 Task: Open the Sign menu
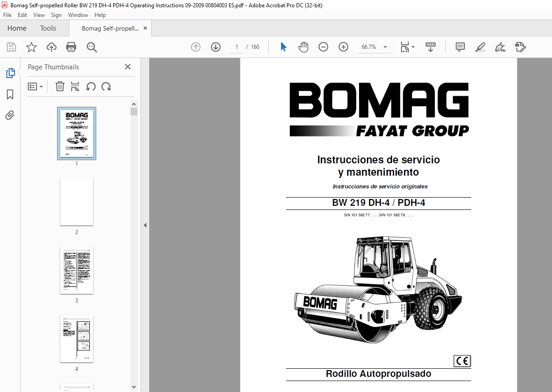pos(56,15)
